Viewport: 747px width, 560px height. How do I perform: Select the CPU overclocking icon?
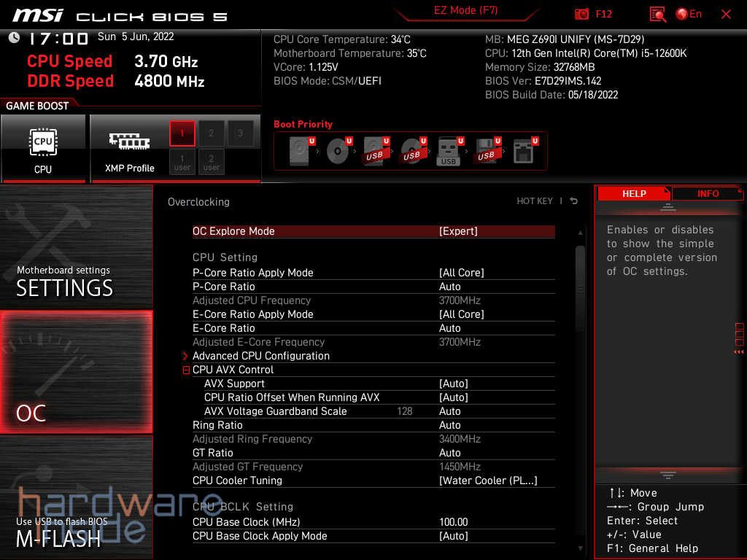[x=43, y=143]
